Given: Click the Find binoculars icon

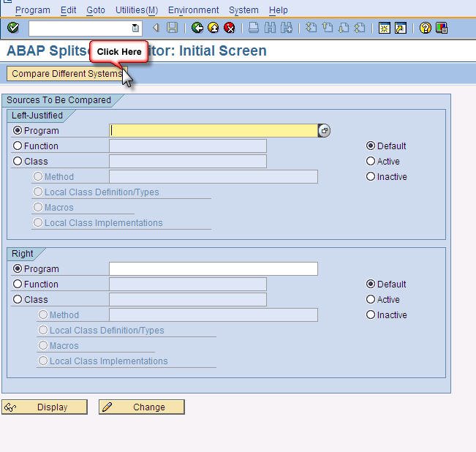Looking at the screenshot, I should point(271,28).
